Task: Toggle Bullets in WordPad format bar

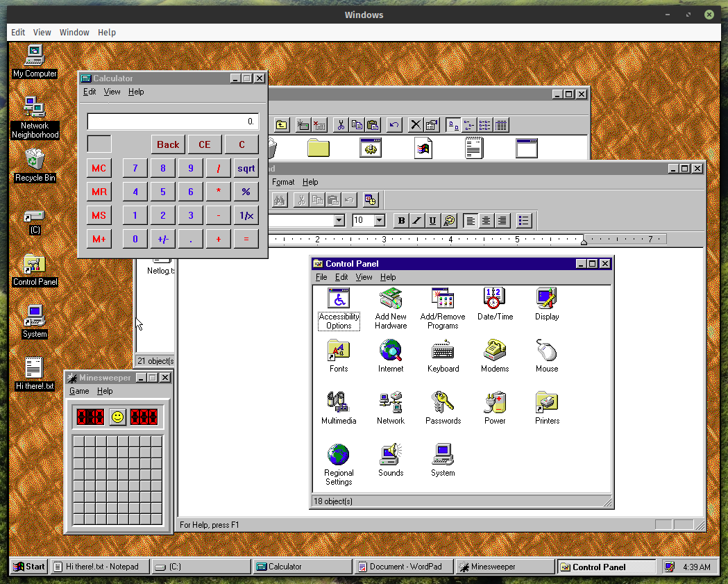Action: 524,221
